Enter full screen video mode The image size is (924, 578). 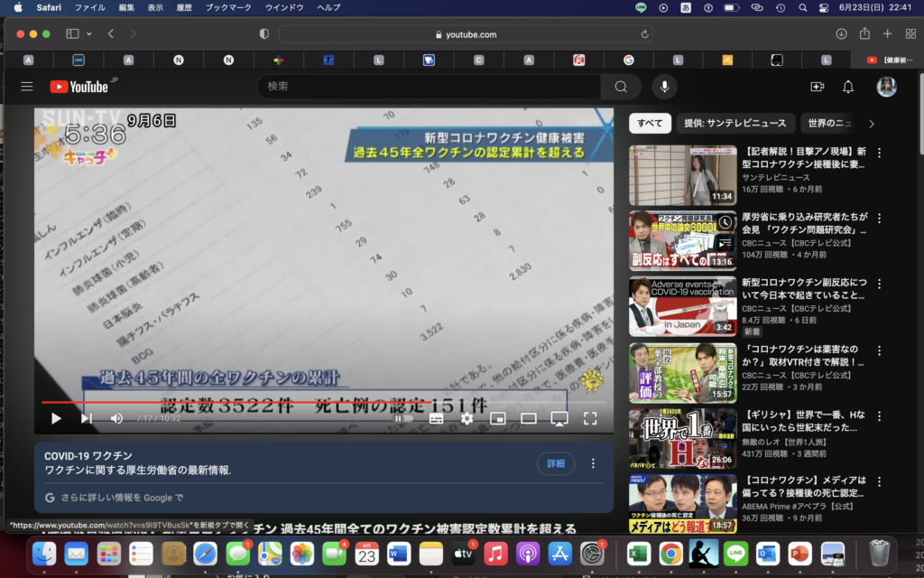pyautogui.click(x=590, y=418)
